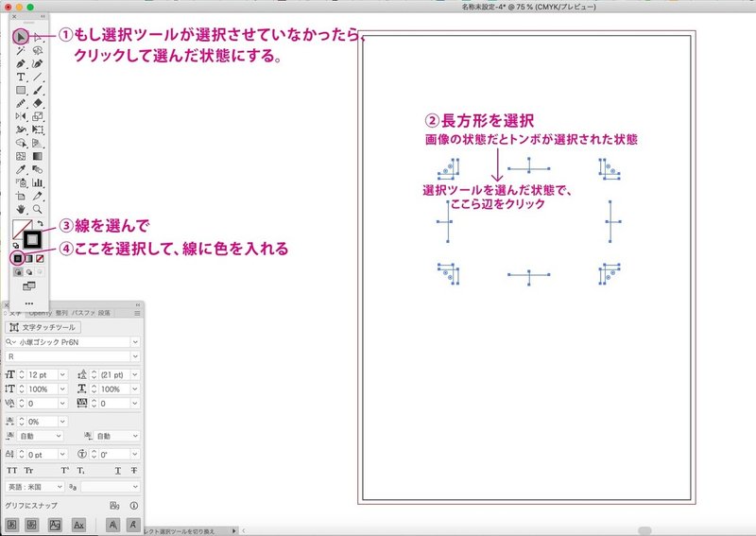Set None for fill/stroke
756x536 pixels.
click(40, 259)
